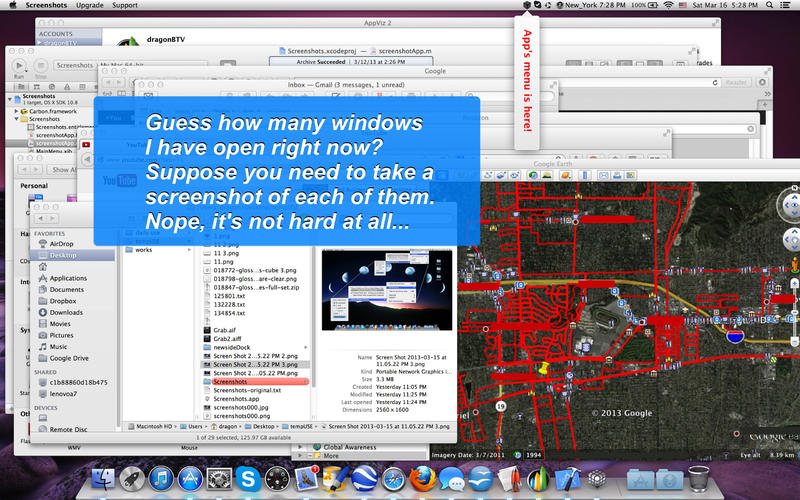Click the email icon in Google Earth toolbar
The image size is (800, 500).
point(603,176)
